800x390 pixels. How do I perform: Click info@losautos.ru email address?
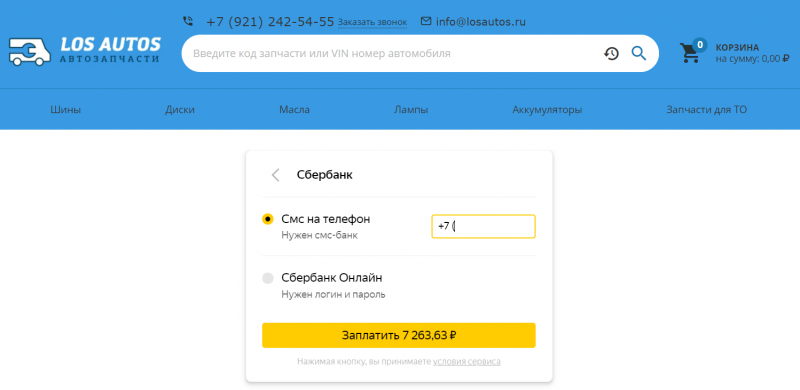click(x=481, y=22)
